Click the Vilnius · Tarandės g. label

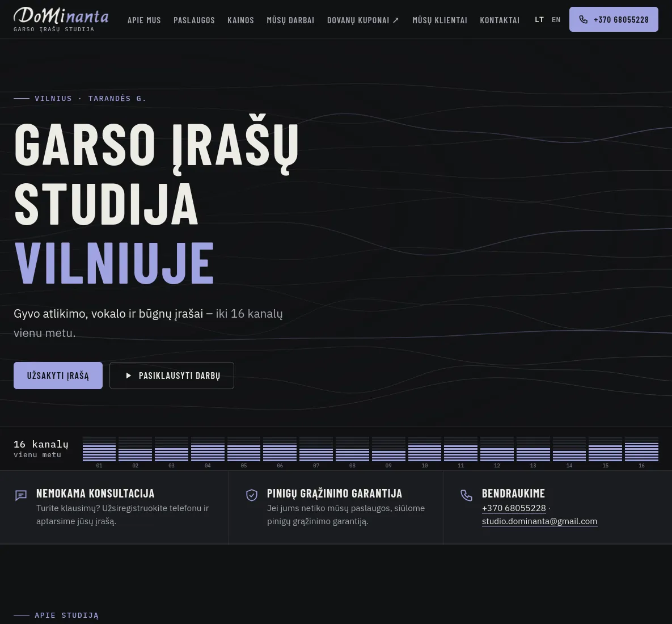tap(90, 99)
